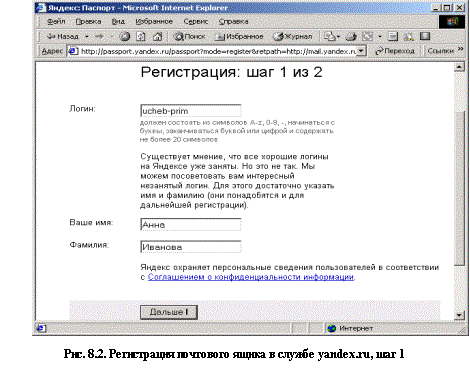Click the Дальше button
This screenshot has height=379, width=470.
[169, 312]
